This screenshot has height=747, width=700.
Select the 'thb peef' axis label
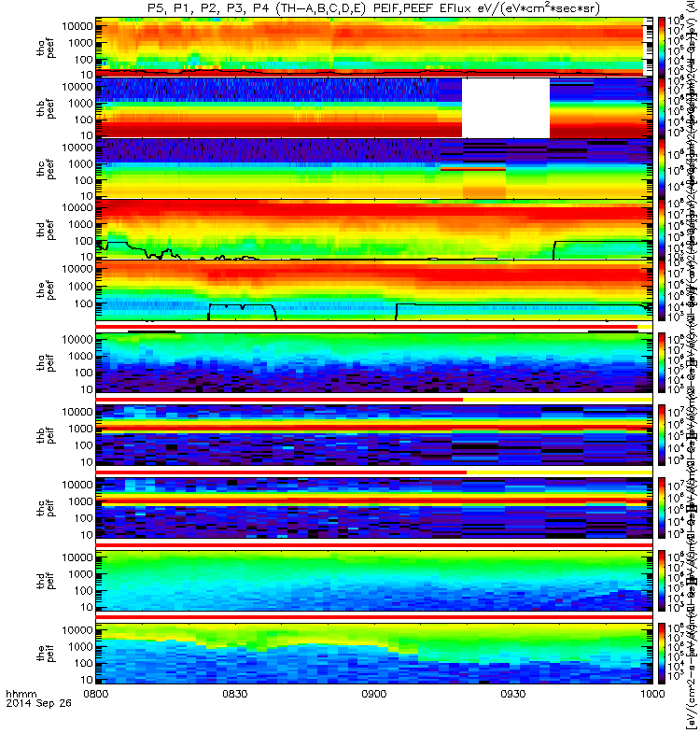pyautogui.click(x=46, y=108)
